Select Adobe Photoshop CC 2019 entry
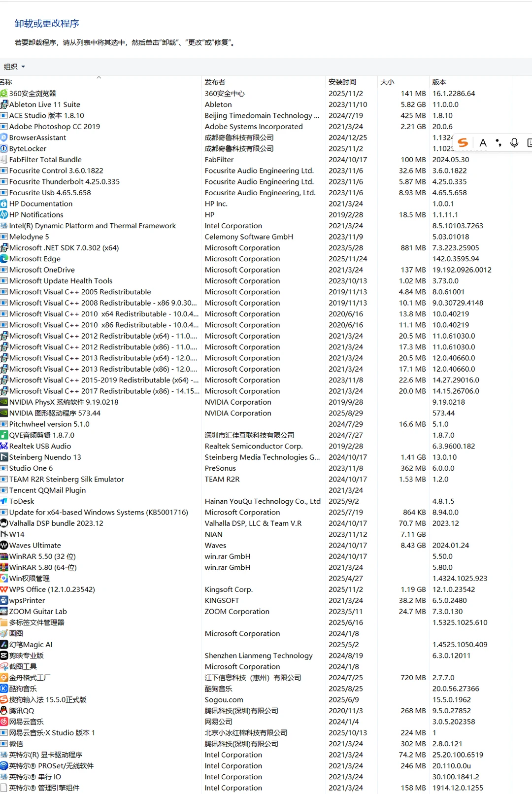This screenshot has width=532, height=794. [256, 127]
